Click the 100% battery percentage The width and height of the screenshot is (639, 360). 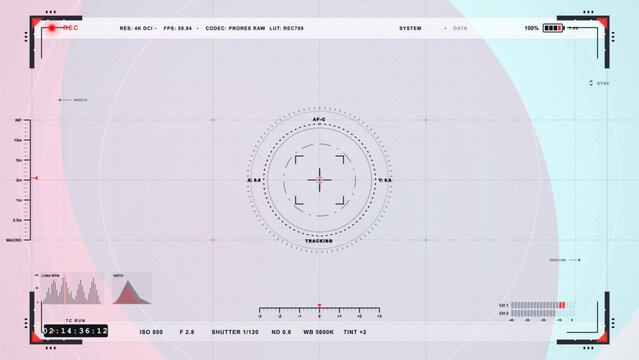coord(531,28)
